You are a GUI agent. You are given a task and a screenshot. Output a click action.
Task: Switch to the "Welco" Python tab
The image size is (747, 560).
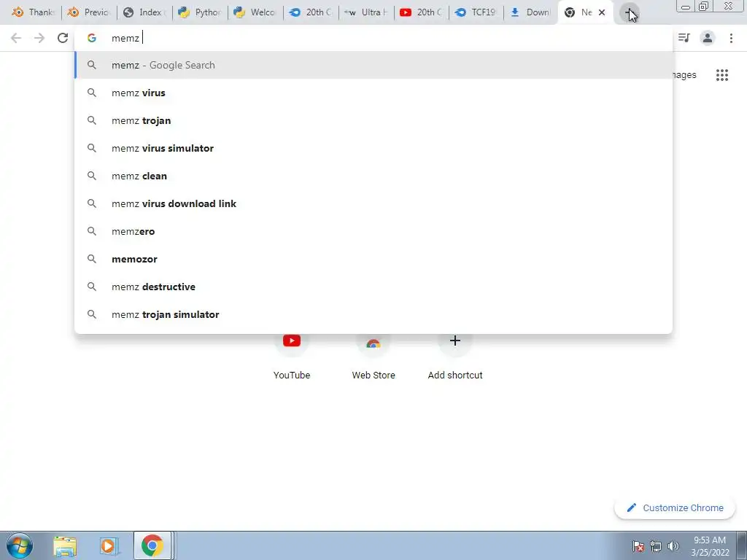255,12
